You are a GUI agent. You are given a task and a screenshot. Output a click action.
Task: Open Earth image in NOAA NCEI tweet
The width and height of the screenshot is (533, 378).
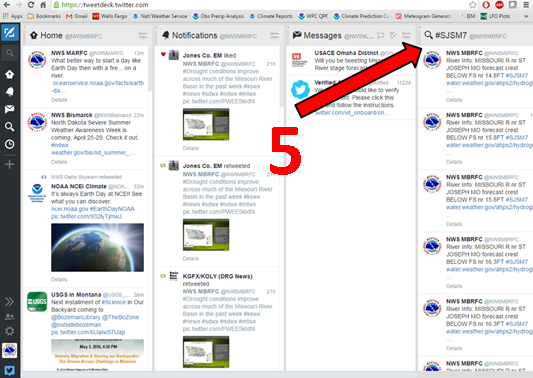(x=98, y=247)
